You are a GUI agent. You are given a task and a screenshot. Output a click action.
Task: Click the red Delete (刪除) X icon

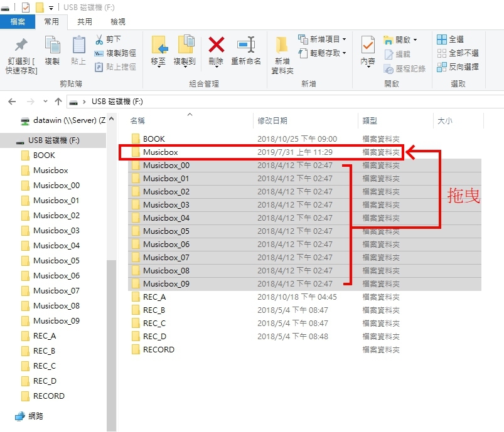(x=217, y=45)
